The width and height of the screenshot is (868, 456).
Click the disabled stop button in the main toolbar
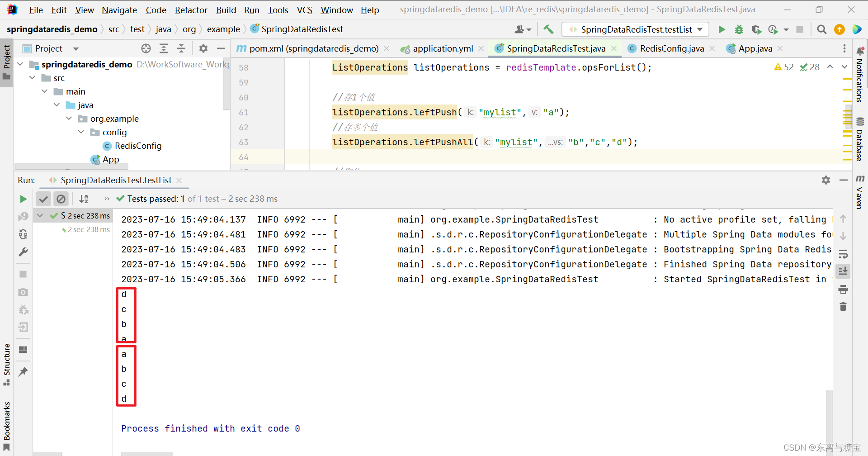point(800,29)
